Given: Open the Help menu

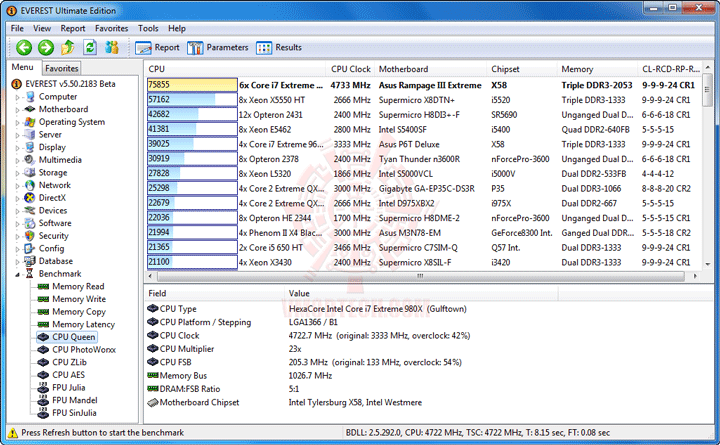Looking at the screenshot, I should (x=177, y=28).
